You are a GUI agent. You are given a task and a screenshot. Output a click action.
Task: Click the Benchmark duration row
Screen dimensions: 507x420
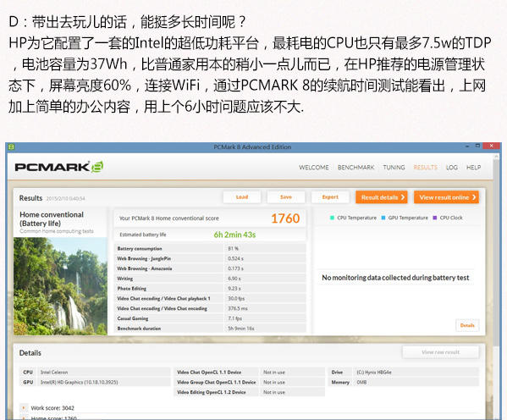pyautogui.click(x=210, y=329)
